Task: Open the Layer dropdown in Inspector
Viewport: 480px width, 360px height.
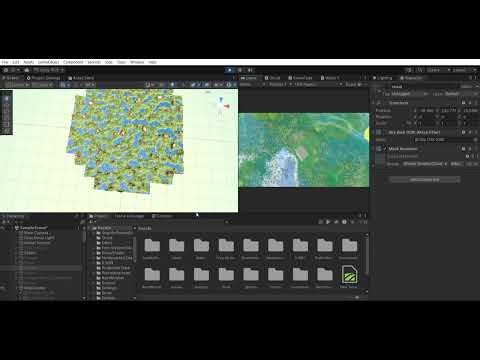Action: point(461,94)
